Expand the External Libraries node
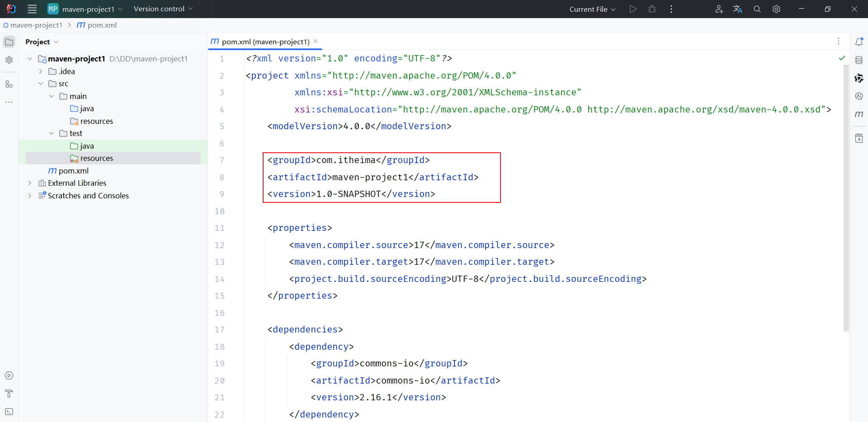 click(x=29, y=183)
